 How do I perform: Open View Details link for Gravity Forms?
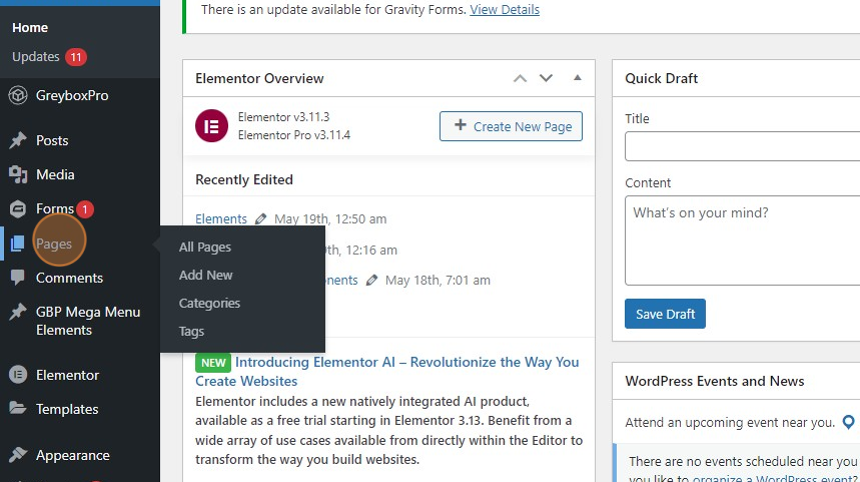pyautogui.click(x=505, y=9)
